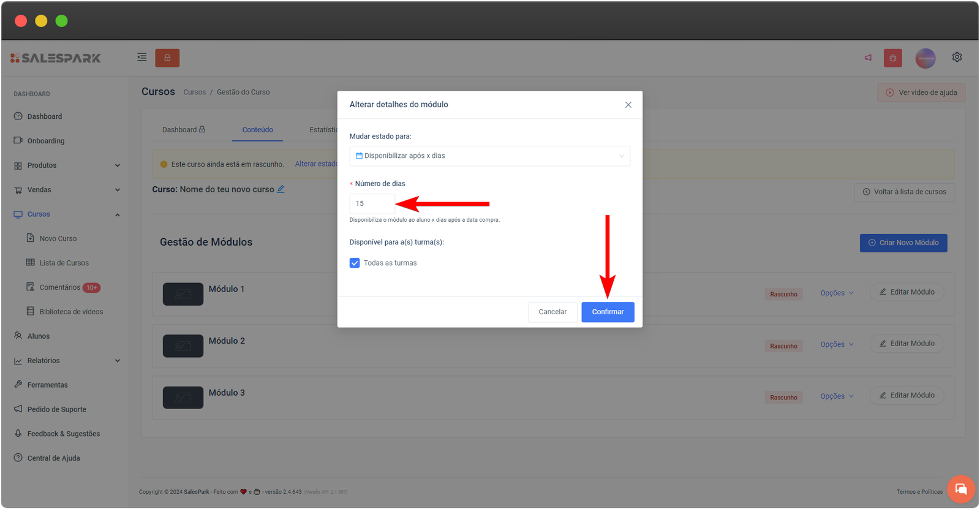Open the chat support bubble
The image size is (980, 509).
(960, 489)
